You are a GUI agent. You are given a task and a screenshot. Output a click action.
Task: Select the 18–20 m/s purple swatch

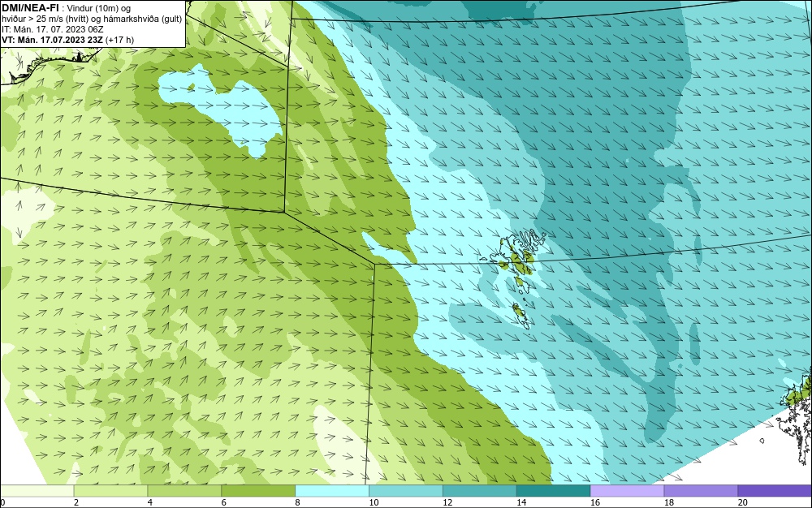(x=702, y=490)
